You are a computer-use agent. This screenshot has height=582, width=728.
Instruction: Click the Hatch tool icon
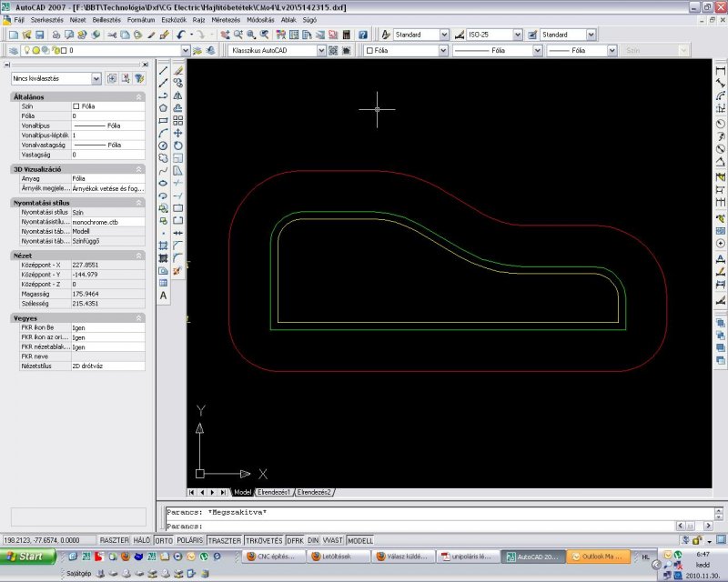pyautogui.click(x=163, y=246)
